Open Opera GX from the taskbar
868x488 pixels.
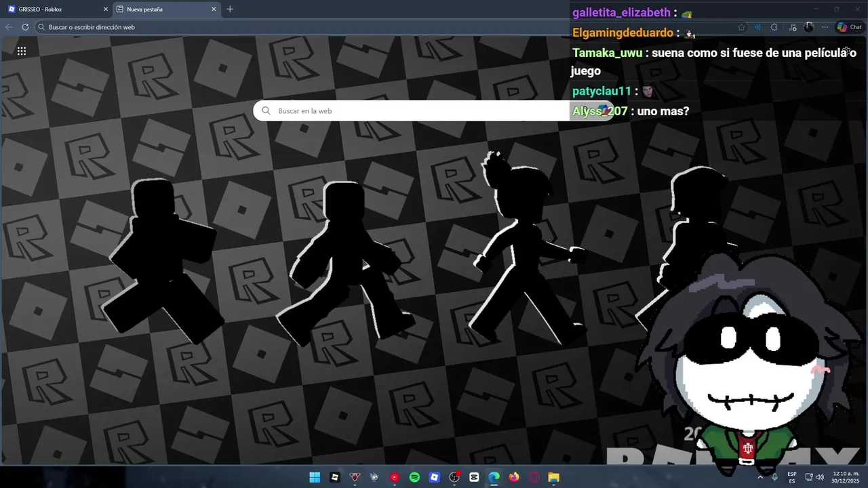(x=534, y=477)
